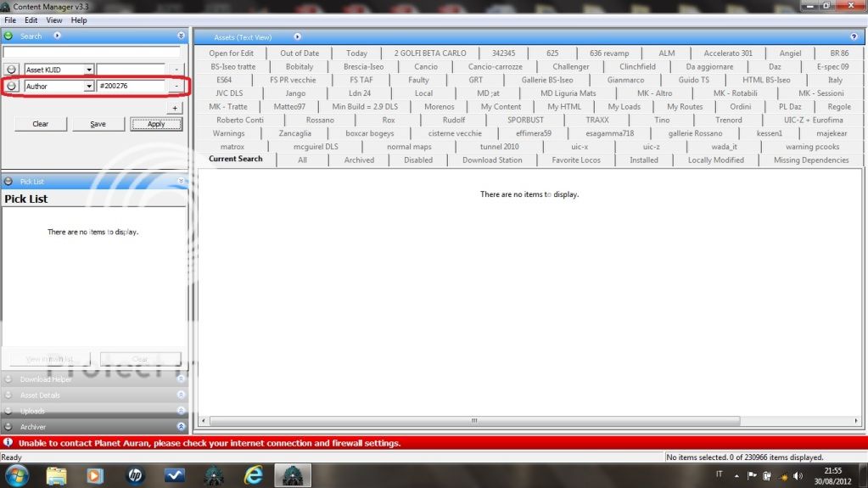Screen dimensions: 868x488
Task: Click the info icon in the red error bar
Action: pyautogui.click(x=8, y=443)
